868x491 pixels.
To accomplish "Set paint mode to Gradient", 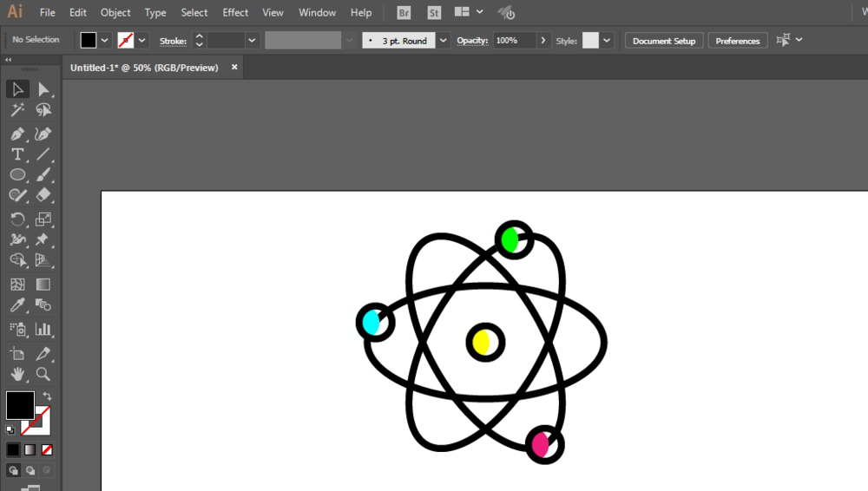I will click(30, 450).
